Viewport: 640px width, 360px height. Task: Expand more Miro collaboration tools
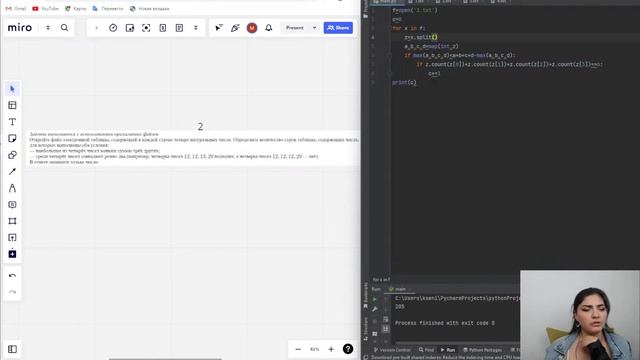(196, 28)
